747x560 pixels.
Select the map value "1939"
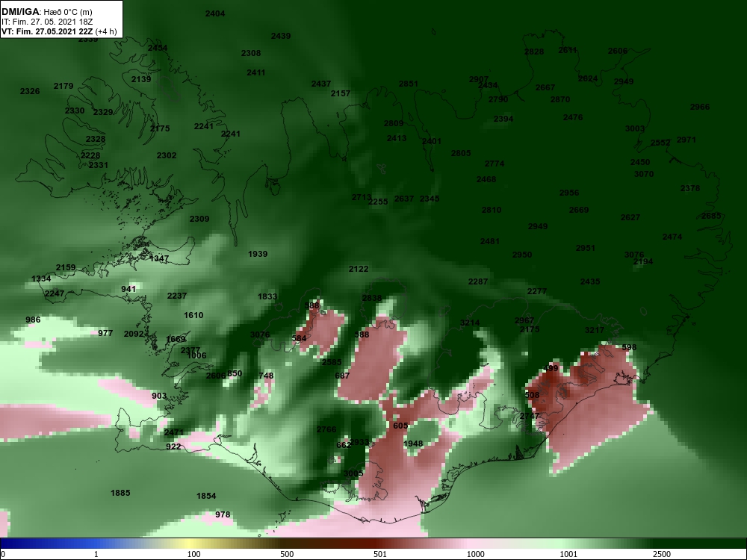pos(257,254)
